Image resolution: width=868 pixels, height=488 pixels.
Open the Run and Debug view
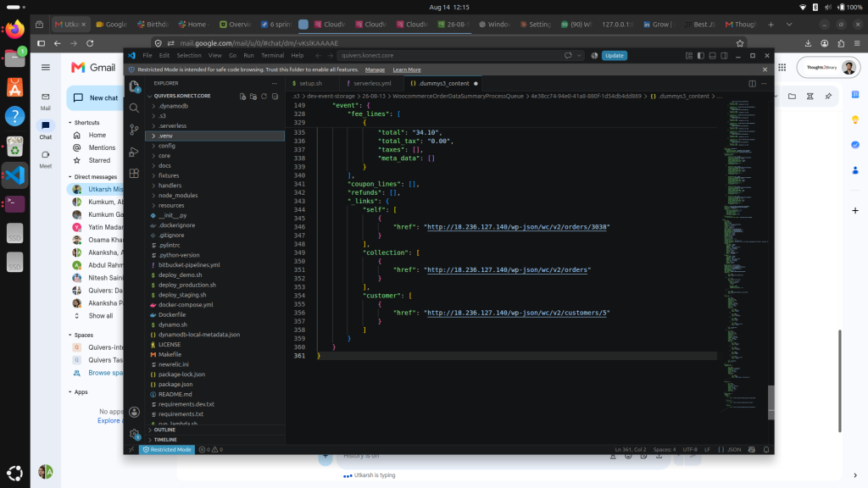click(x=134, y=152)
